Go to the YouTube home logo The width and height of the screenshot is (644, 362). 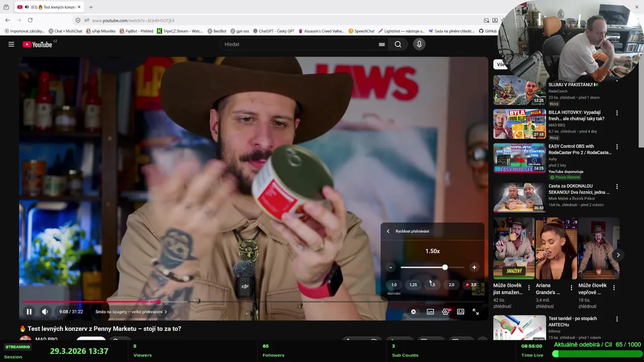pos(37,44)
